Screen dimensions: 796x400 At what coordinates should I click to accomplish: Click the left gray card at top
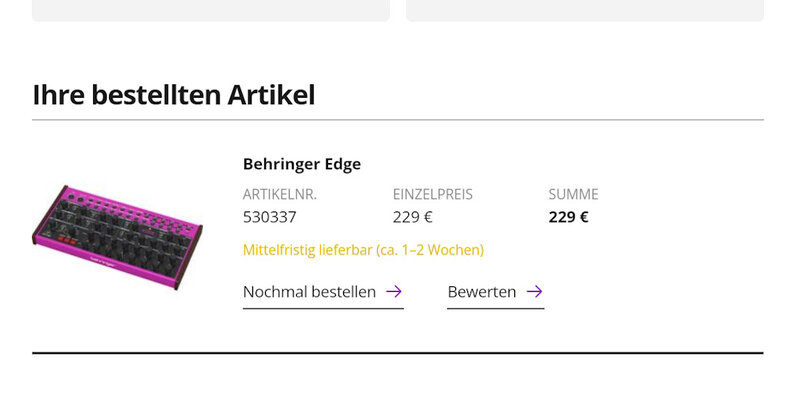(x=211, y=10)
